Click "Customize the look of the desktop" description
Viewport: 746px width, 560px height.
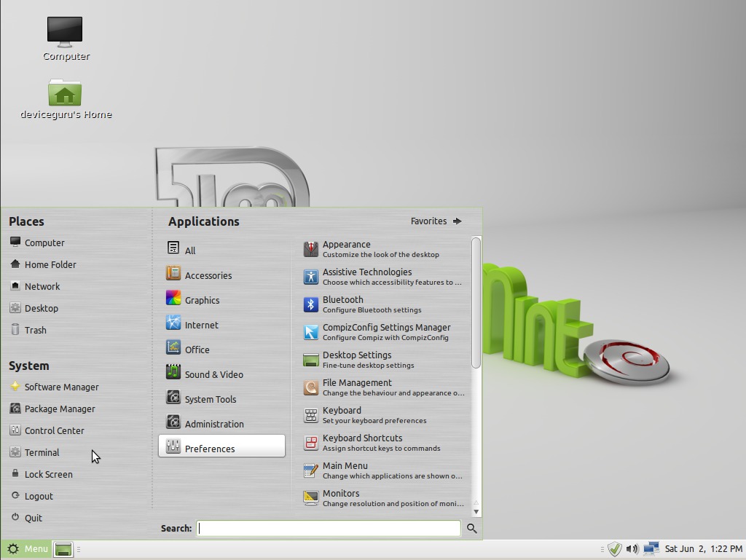pos(380,255)
